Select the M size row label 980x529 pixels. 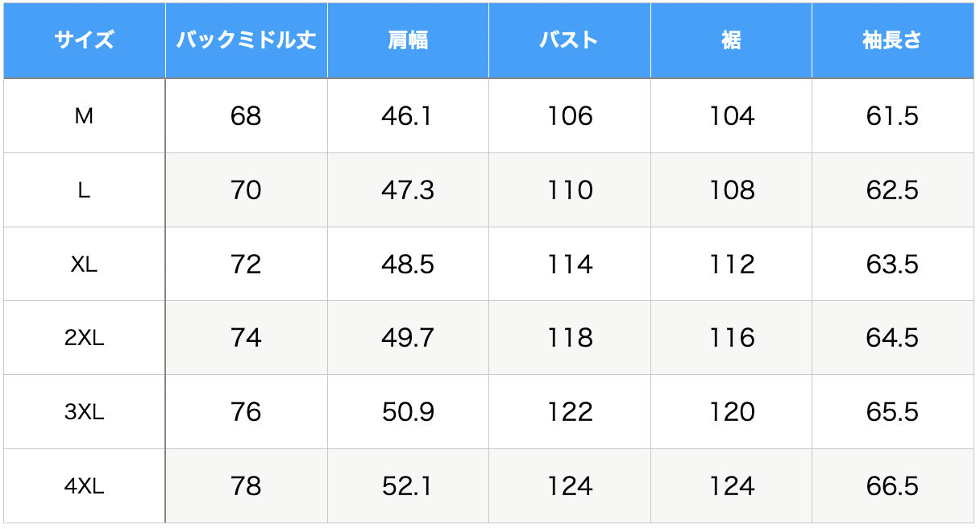[x=85, y=116]
